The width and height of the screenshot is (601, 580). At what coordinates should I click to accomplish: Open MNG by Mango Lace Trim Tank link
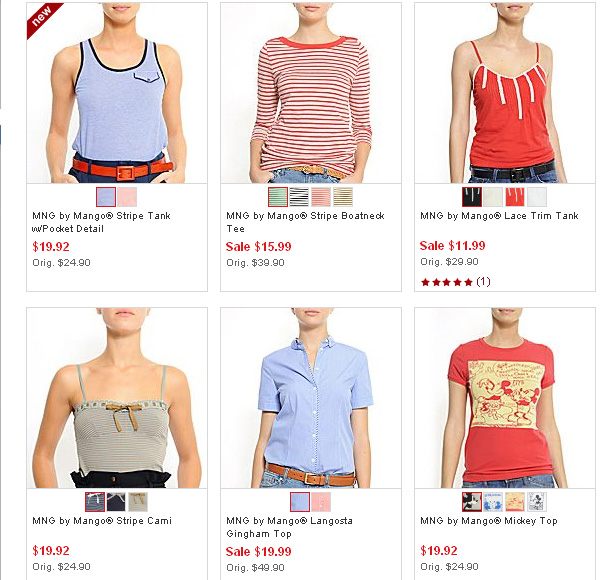(x=499, y=216)
